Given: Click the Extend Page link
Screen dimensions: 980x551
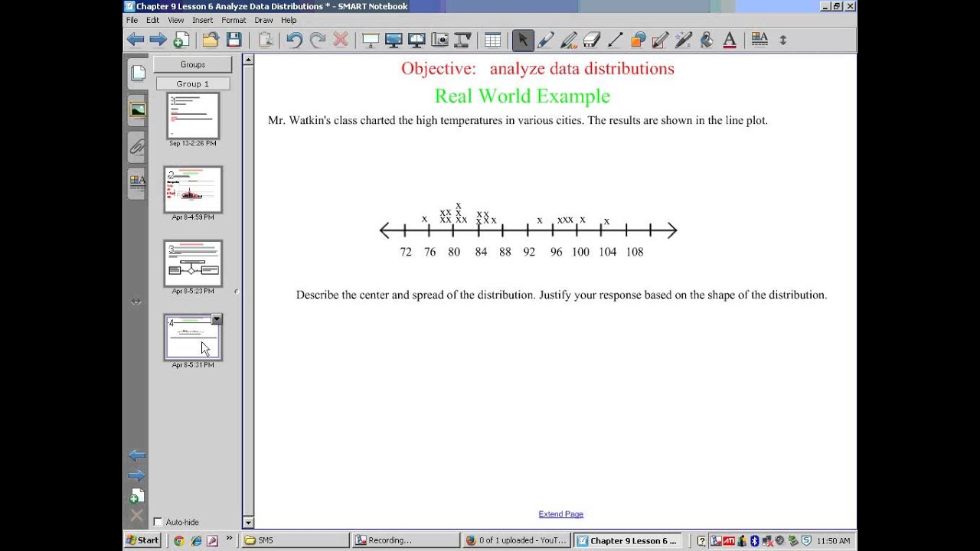Looking at the screenshot, I should click(x=561, y=514).
